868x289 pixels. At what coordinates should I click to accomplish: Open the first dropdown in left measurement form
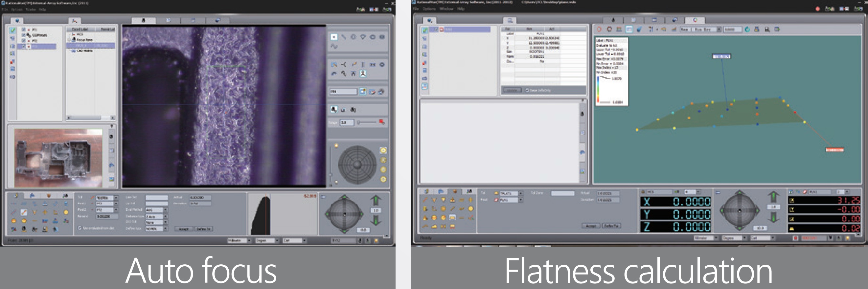(x=116, y=197)
